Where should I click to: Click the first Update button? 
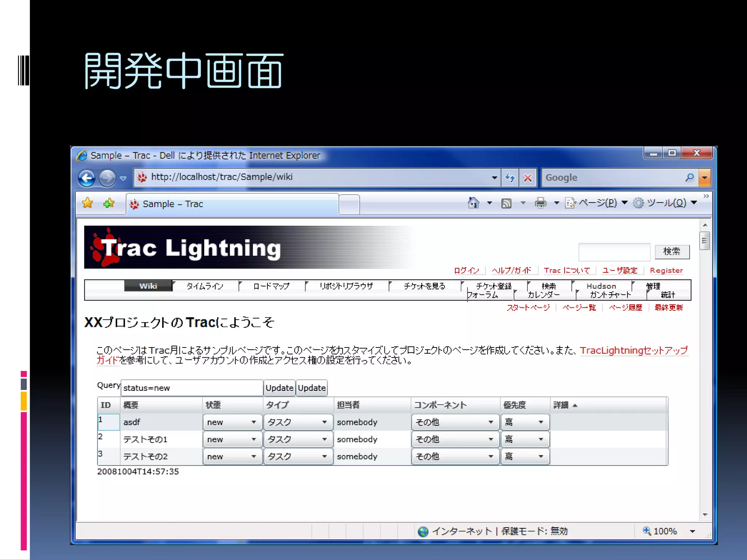(279, 388)
